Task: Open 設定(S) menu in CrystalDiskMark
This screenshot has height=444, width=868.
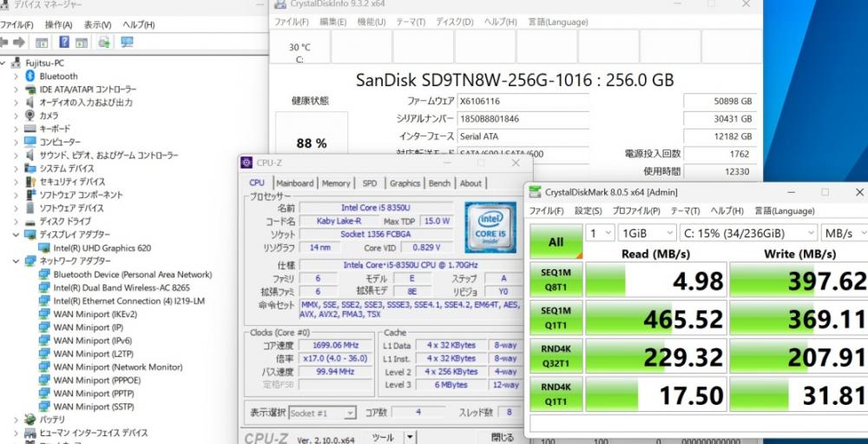Action: 588,211
